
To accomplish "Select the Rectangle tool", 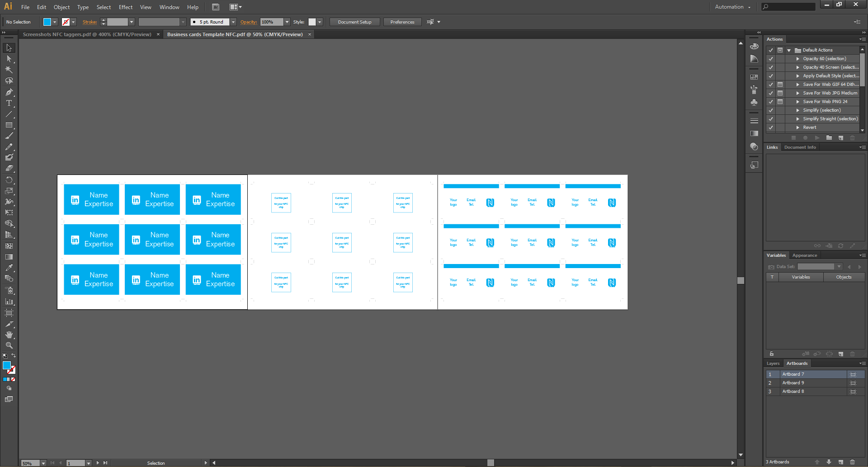I will click(9, 125).
